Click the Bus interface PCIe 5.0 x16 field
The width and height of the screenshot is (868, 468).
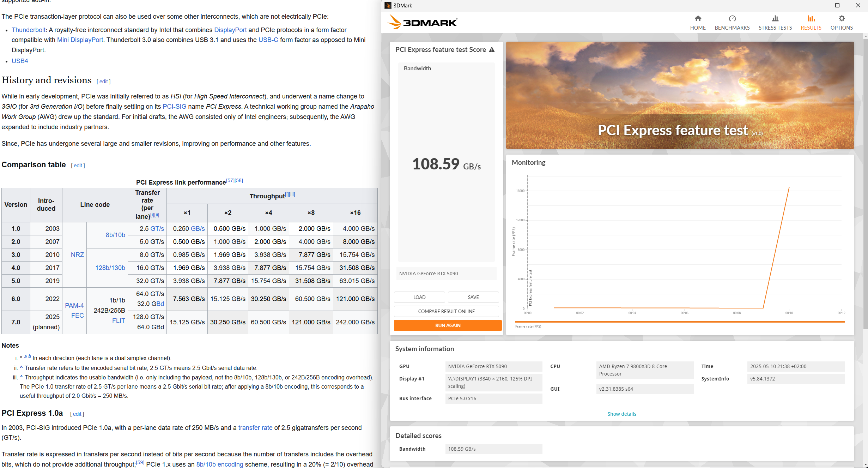[493, 398]
